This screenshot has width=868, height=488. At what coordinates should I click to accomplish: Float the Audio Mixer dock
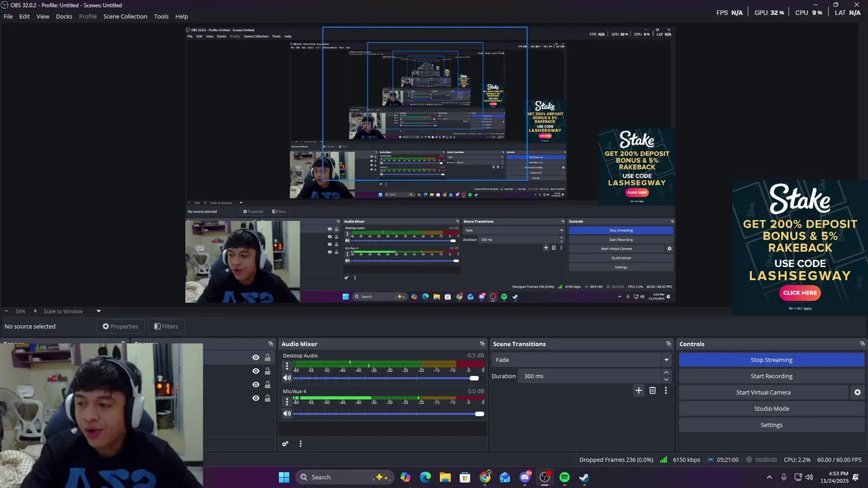point(482,344)
